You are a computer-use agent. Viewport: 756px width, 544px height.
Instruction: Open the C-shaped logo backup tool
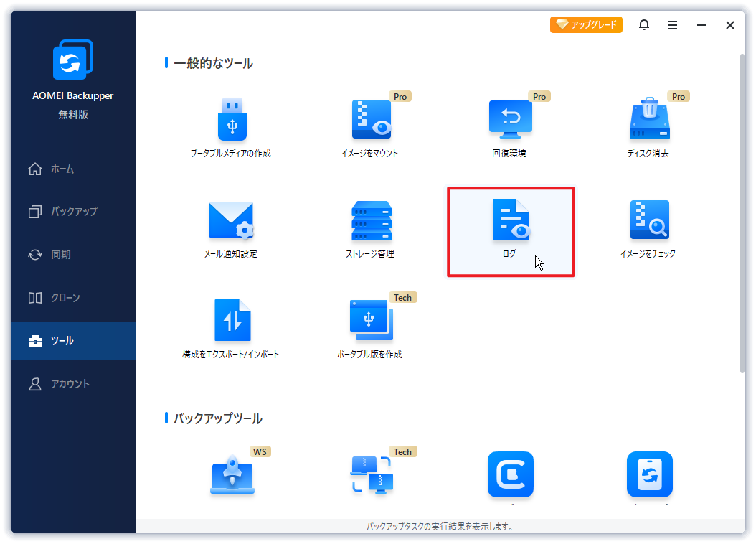pyautogui.click(x=511, y=474)
